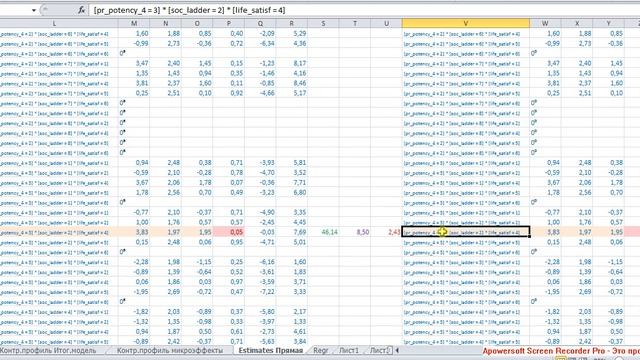Click cell value -7,22 in column Q
This screenshot has height=360, width=640.
click(x=267, y=292)
